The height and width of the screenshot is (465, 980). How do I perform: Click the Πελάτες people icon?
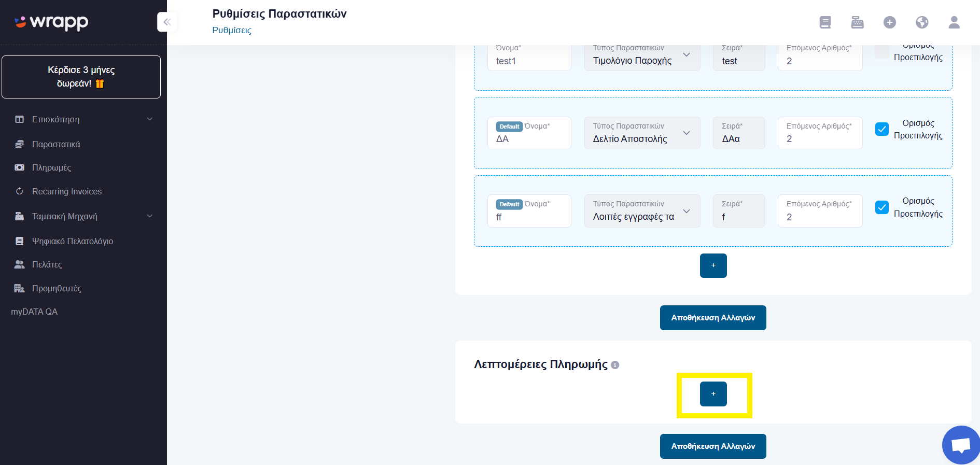(x=20, y=264)
